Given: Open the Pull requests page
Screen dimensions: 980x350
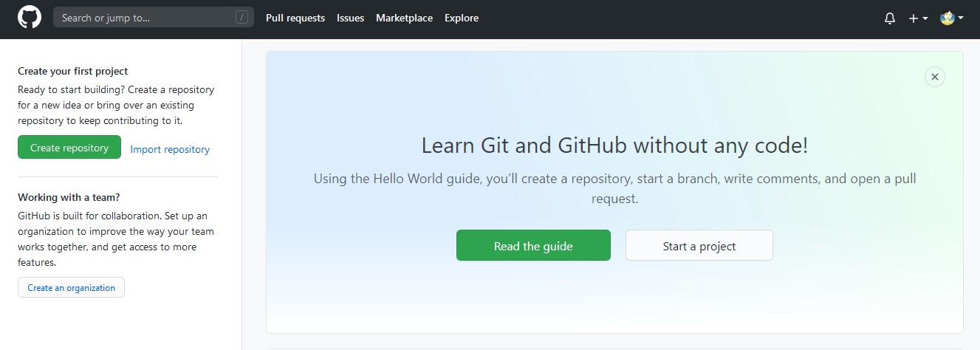Looking at the screenshot, I should pos(295,18).
